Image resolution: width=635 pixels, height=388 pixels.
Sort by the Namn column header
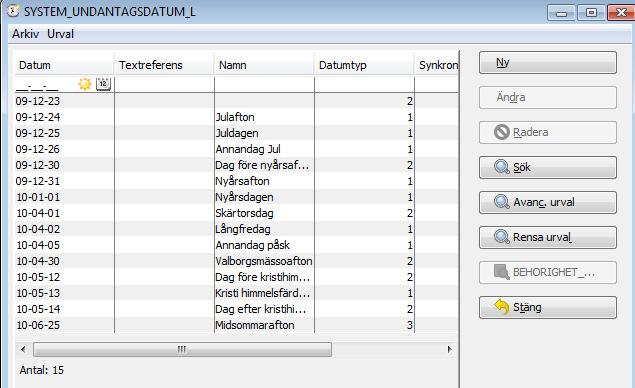264,65
